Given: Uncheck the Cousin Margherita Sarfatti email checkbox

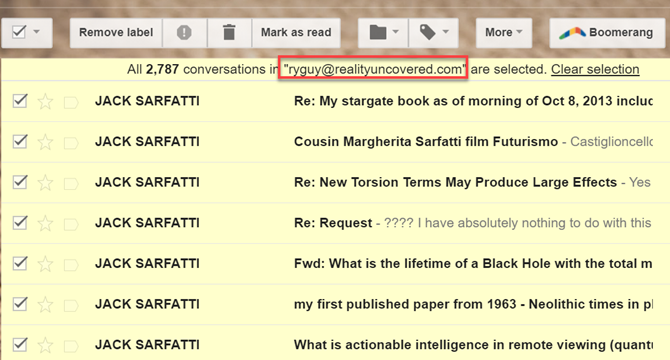Looking at the screenshot, I should click(x=20, y=141).
